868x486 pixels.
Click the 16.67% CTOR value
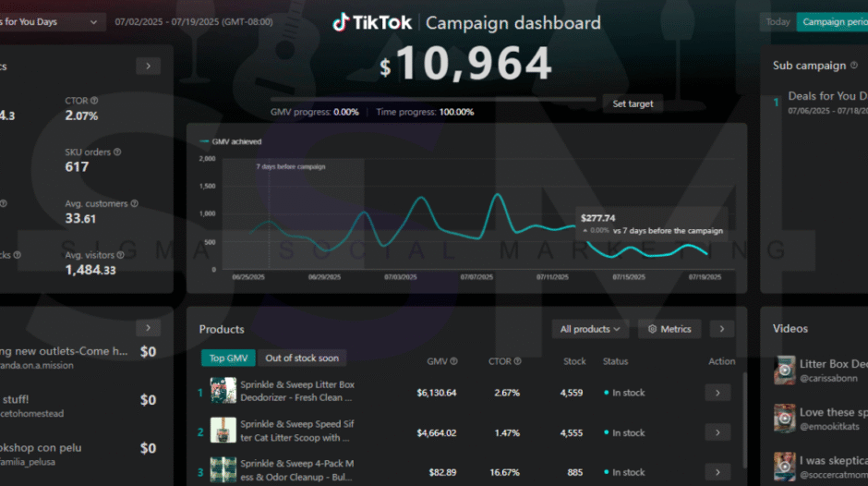(x=504, y=472)
